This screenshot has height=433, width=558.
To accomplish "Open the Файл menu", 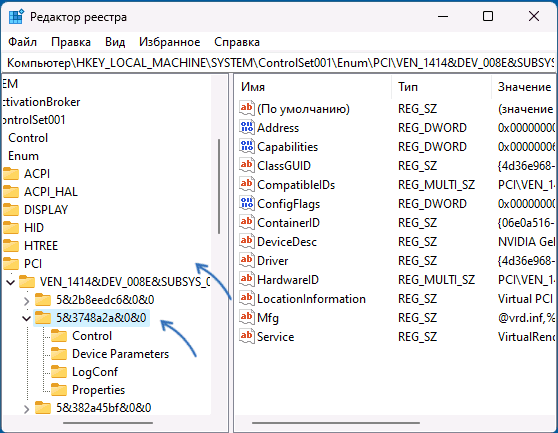I will tap(22, 42).
